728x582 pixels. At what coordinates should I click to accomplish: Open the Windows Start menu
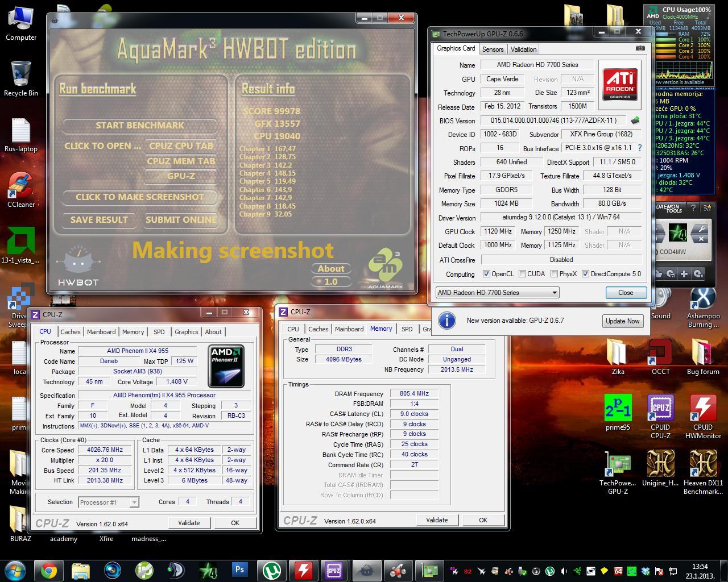tap(15, 570)
